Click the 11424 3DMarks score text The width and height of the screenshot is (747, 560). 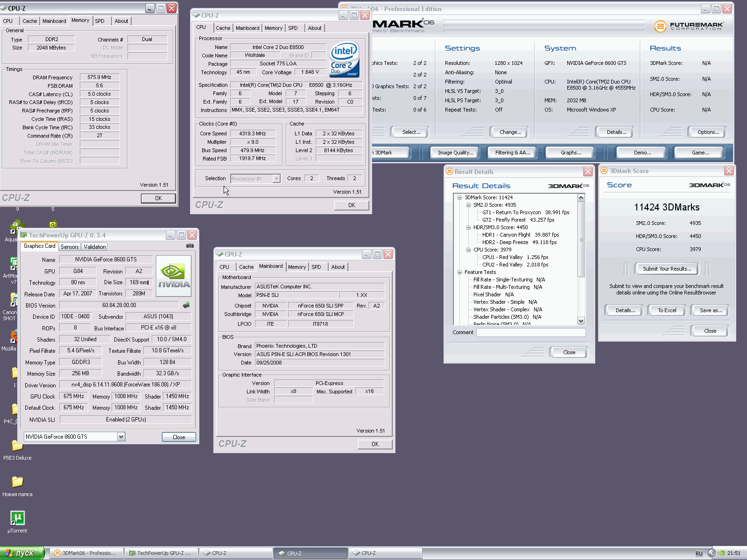pos(667,207)
